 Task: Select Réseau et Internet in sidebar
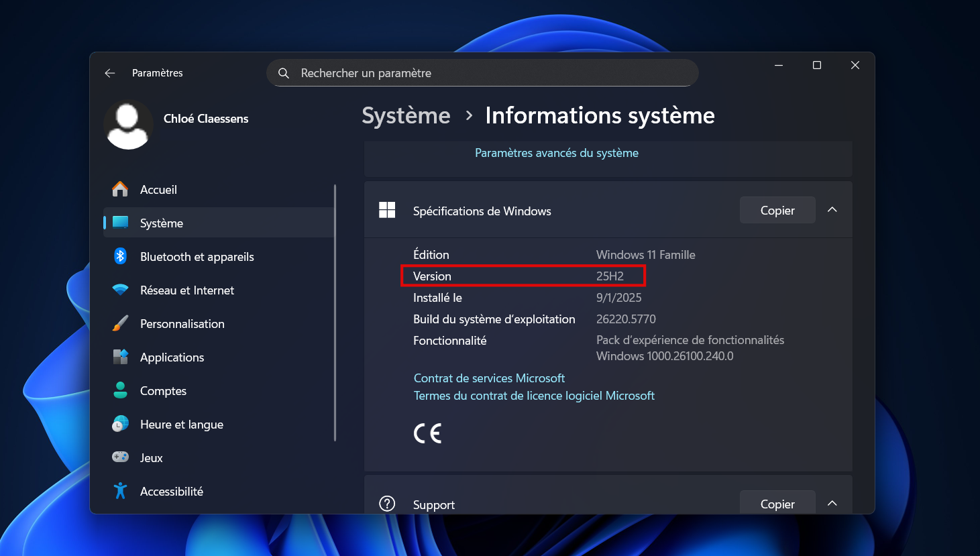pyautogui.click(x=187, y=290)
